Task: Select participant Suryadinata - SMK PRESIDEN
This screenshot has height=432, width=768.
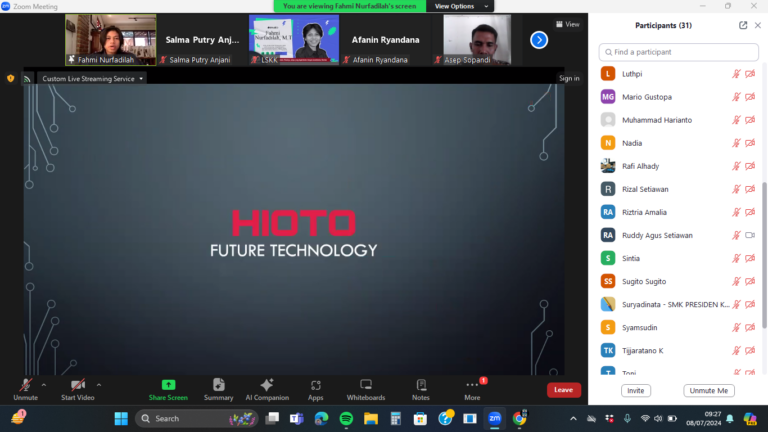Action: (678, 304)
